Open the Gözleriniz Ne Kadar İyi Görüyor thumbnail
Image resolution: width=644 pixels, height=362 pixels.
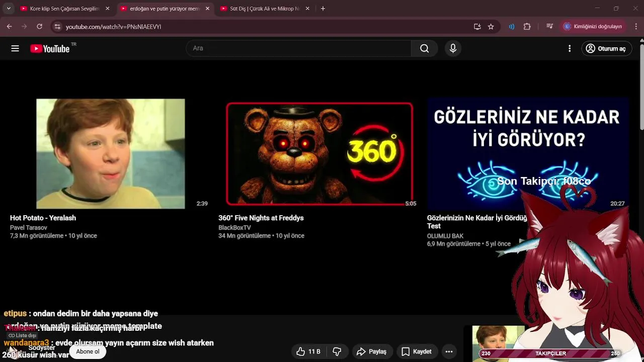point(527,153)
